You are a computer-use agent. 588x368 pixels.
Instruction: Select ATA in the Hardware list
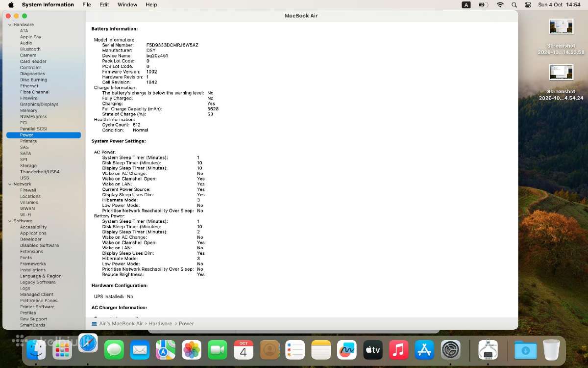tap(24, 30)
